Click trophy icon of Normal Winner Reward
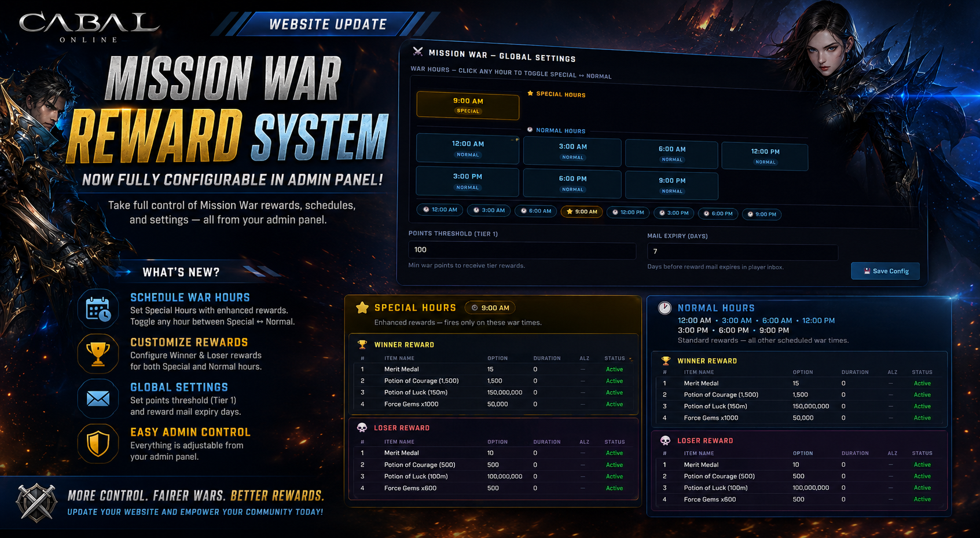 666,361
